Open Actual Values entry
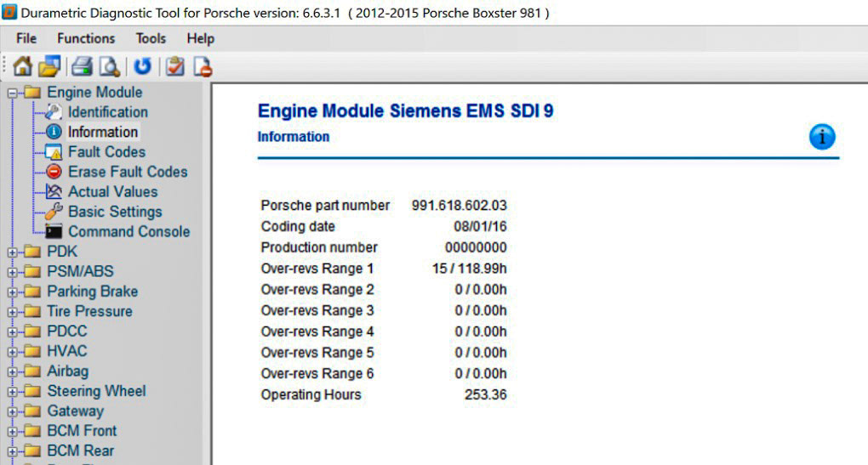868x465 pixels. pos(113,192)
